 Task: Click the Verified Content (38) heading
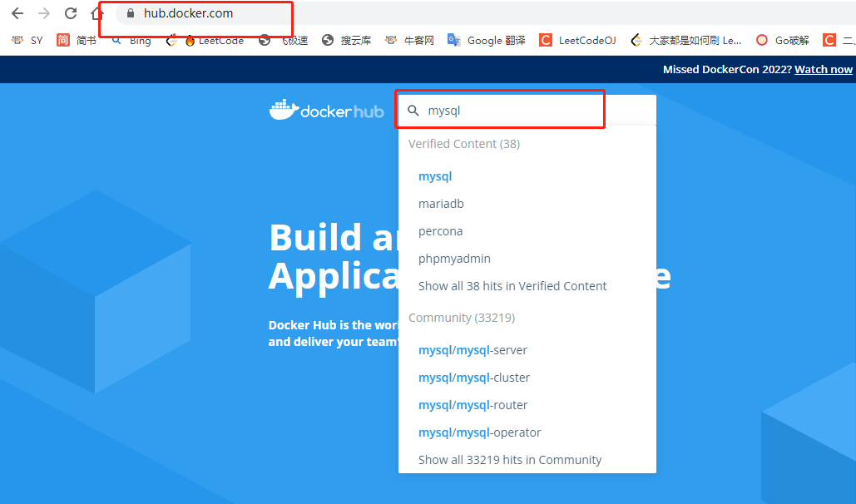pyautogui.click(x=464, y=144)
